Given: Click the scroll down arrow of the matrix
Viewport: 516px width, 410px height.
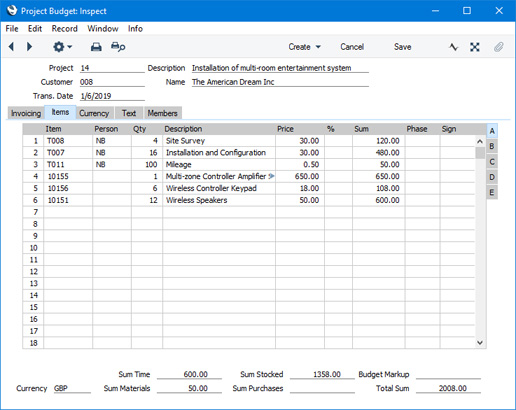Looking at the screenshot, I should click(x=480, y=343).
